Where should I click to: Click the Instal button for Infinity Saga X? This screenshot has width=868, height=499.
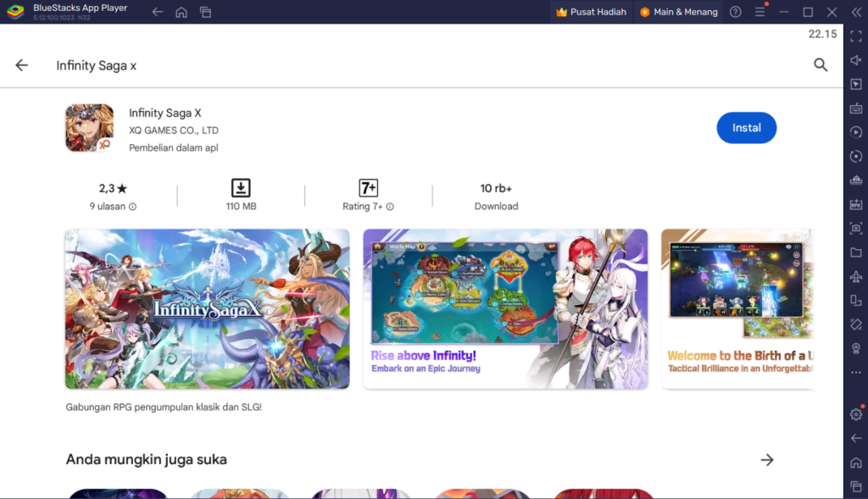click(746, 127)
